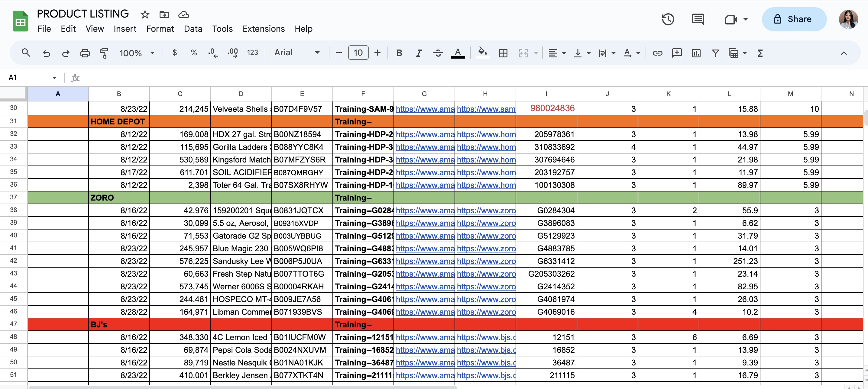Open the zoom 100% dropdown
The image size is (868, 389).
[137, 53]
